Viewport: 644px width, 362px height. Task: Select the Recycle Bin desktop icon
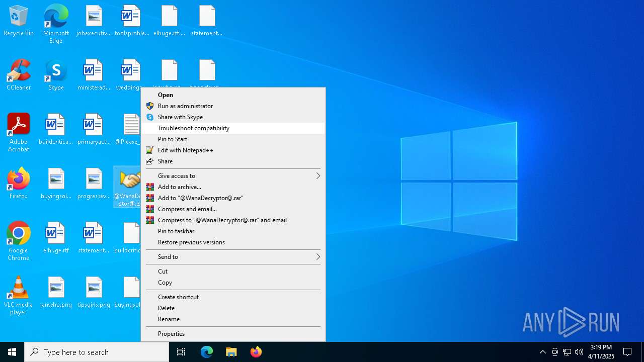[19, 21]
